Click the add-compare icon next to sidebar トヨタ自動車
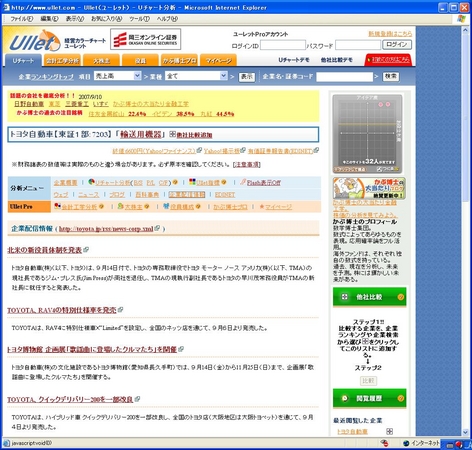 click(x=389, y=431)
